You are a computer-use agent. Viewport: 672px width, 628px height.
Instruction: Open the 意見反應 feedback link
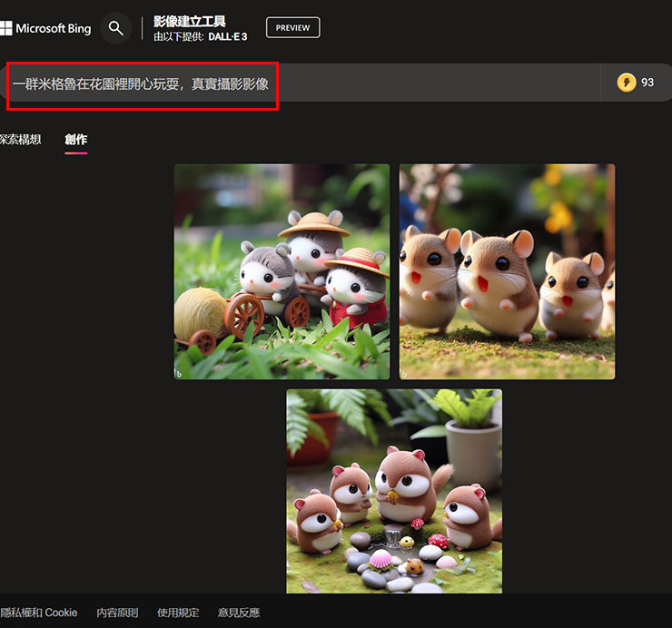pos(239,613)
